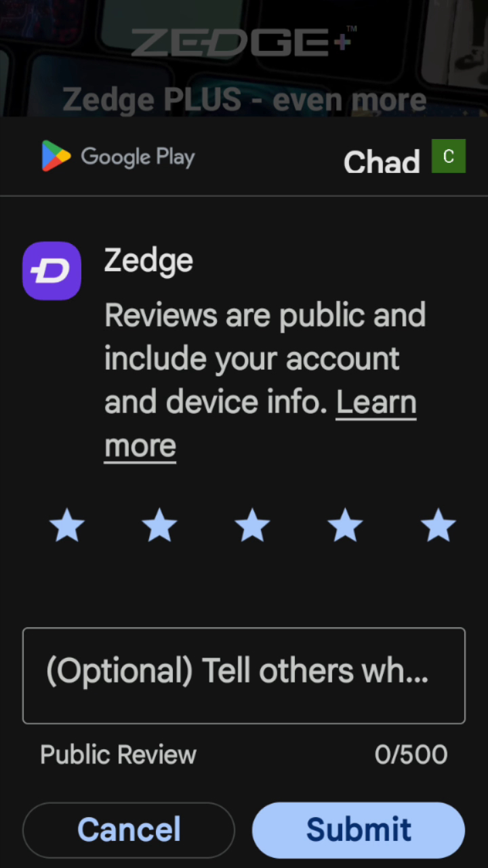Rate one star with first star
This screenshot has height=868, width=488.
(67, 526)
